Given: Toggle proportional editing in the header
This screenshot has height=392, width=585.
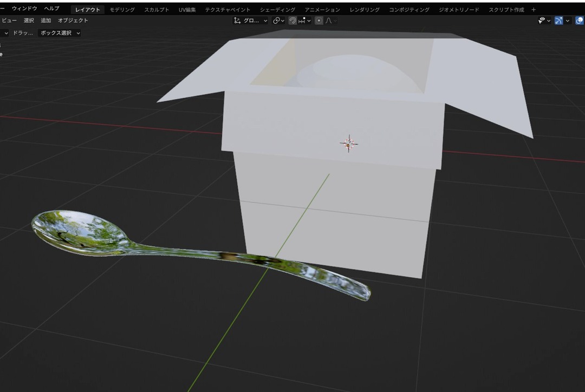Looking at the screenshot, I should [x=319, y=21].
